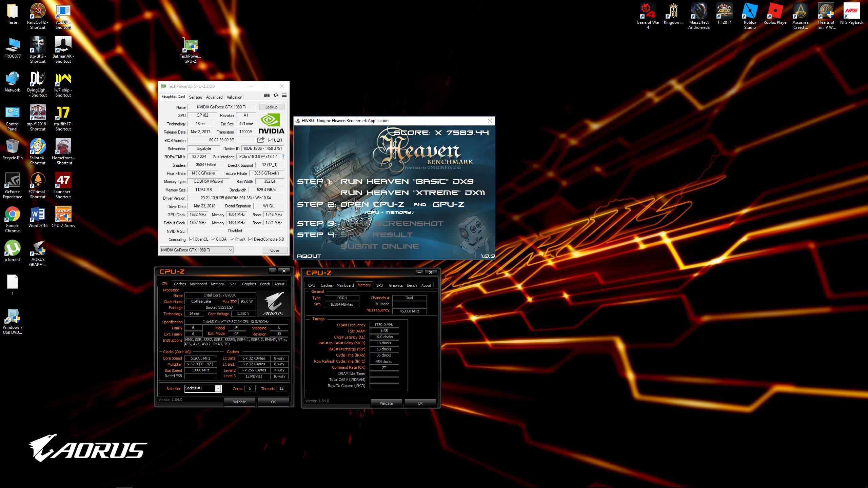868x488 pixels.
Task: Open the FCPrimal shortcut icon
Action: [x=38, y=186]
